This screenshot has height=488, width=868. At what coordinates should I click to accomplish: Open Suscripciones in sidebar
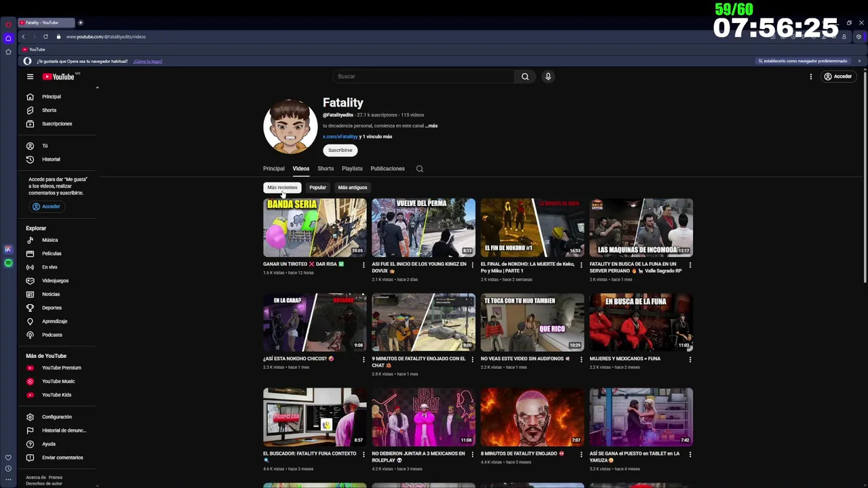coord(58,124)
